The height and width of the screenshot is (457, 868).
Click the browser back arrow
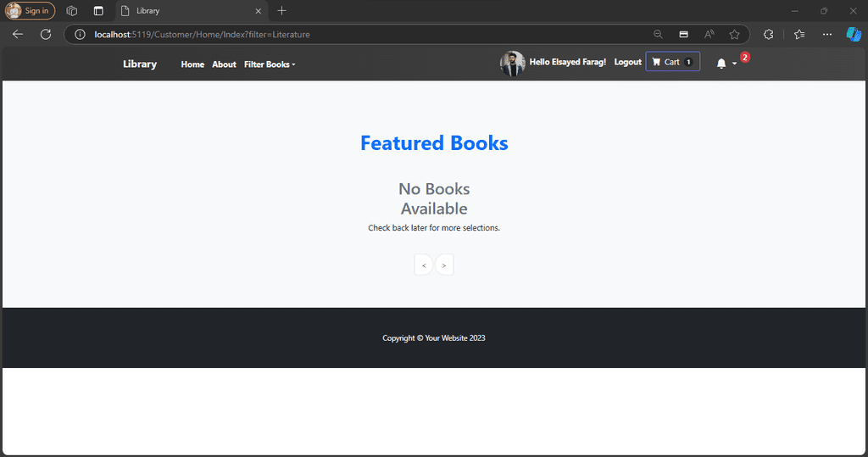coord(18,35)
